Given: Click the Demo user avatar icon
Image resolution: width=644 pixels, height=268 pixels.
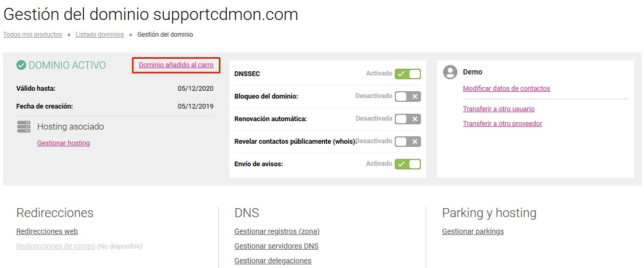Looking at the screenshot, I should point(450,72).
